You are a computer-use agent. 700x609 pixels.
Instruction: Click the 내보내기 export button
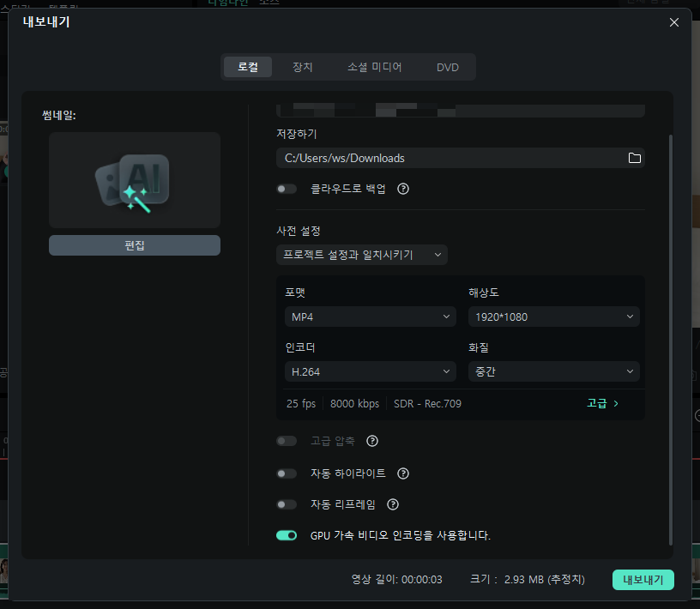click(x=643, y=580)
